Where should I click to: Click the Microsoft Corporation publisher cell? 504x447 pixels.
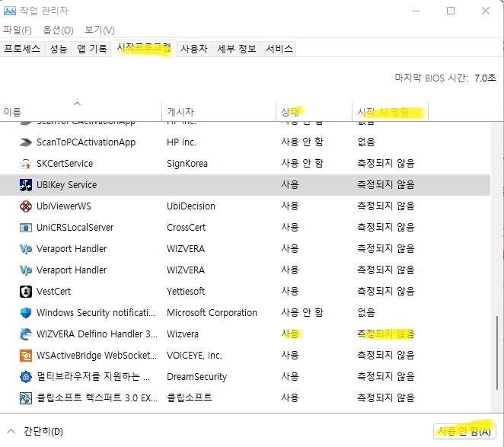coord(212,312)
